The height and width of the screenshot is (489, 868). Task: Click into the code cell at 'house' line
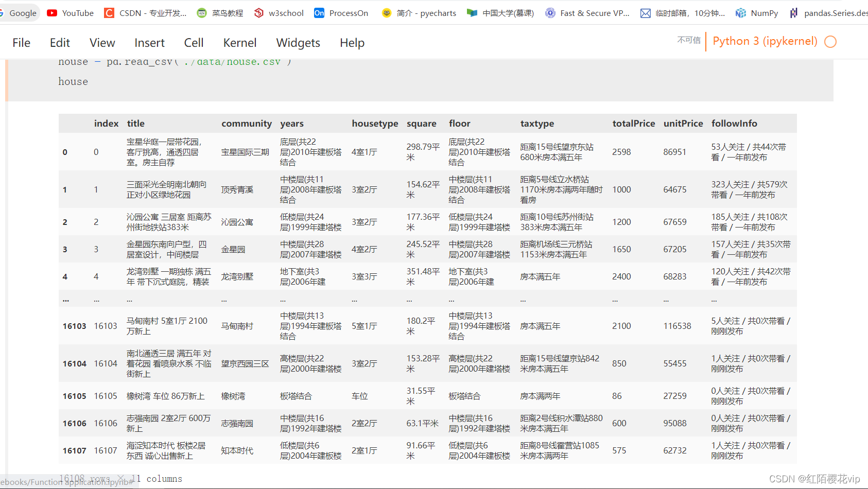73,81
